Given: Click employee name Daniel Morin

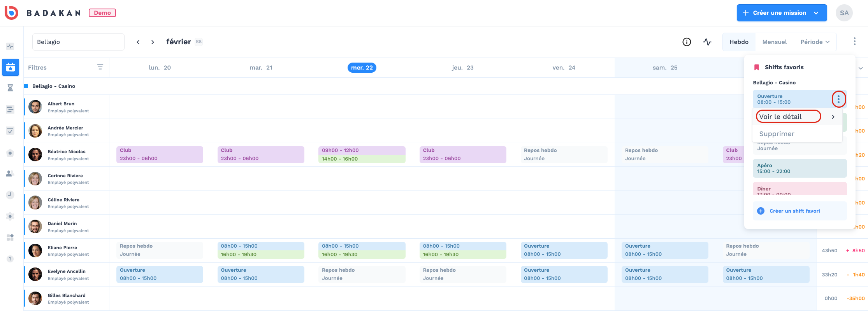Looking at the screenshot, I should click(x=62, y=224).
